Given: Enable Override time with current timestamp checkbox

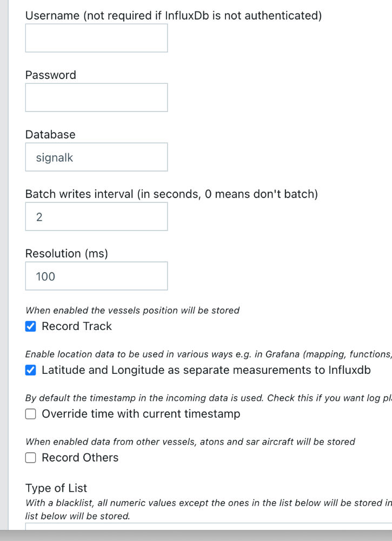Looking at the screenshot, I should coord(31,414).
